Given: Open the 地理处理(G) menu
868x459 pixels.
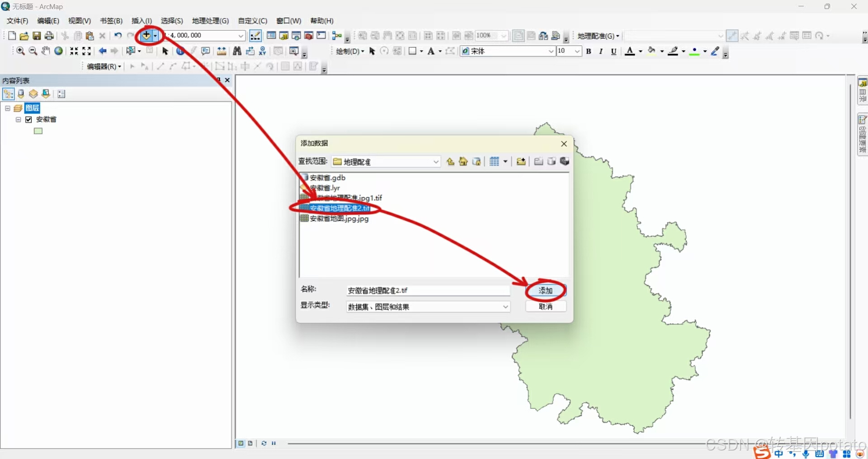Looking at the screenshot, I should tap(210, 21).
